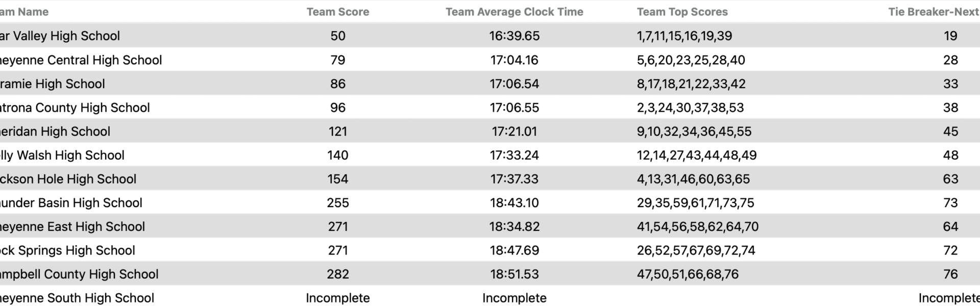Open the Rock Springs High School name
The image size is (980, 306).
67,250
